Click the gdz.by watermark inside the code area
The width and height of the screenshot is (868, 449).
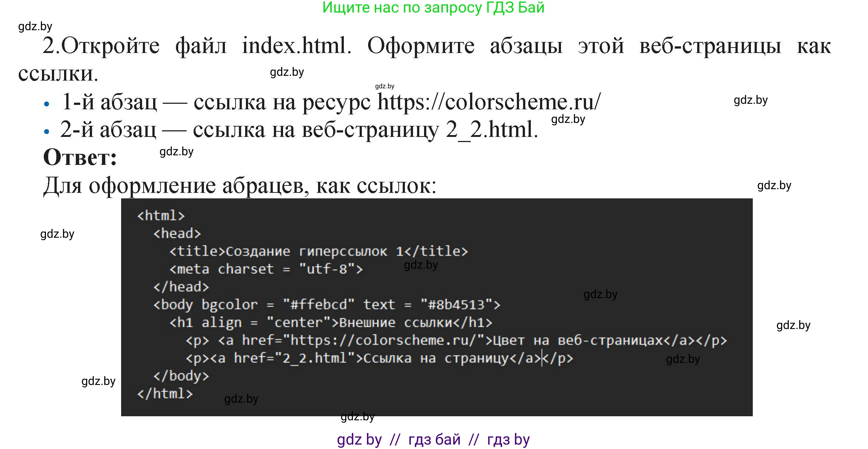coord(421,265)
